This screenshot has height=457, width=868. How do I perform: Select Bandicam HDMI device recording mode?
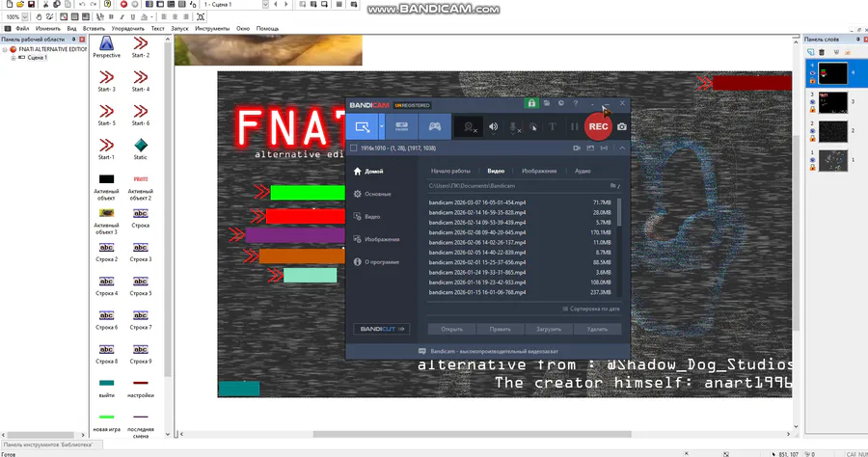point(402,126)
